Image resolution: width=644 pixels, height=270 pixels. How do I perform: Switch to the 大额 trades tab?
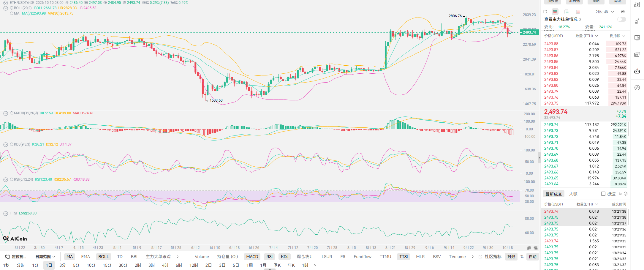(573, 194)
